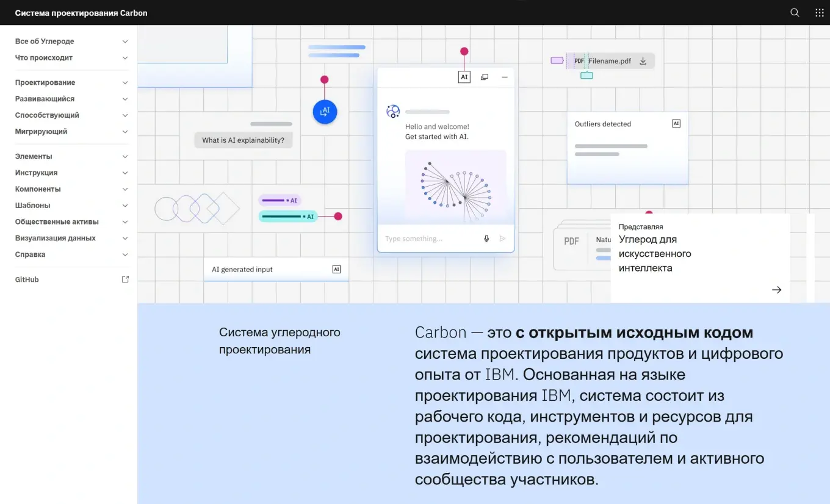Open the "Шаблоны" sidebar menu item
This screenshot has height=504, width=830.
coord(33,206)
